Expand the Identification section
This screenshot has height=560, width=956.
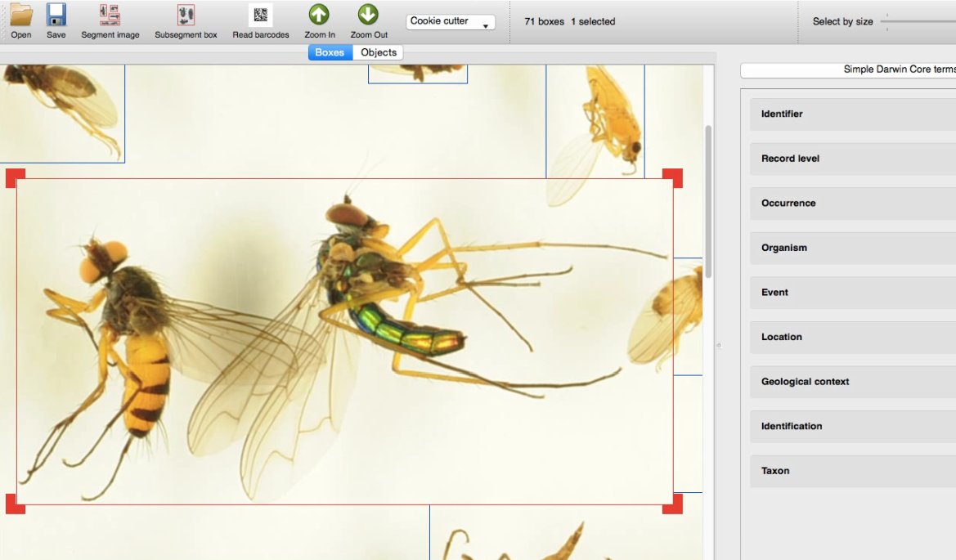point(853,426)
